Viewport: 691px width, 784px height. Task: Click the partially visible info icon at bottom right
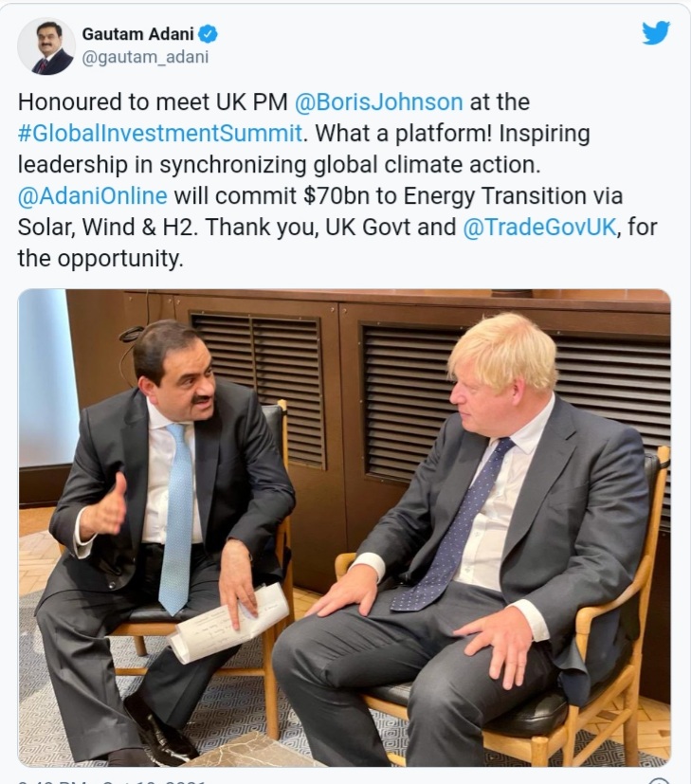(x=659, y=781)
